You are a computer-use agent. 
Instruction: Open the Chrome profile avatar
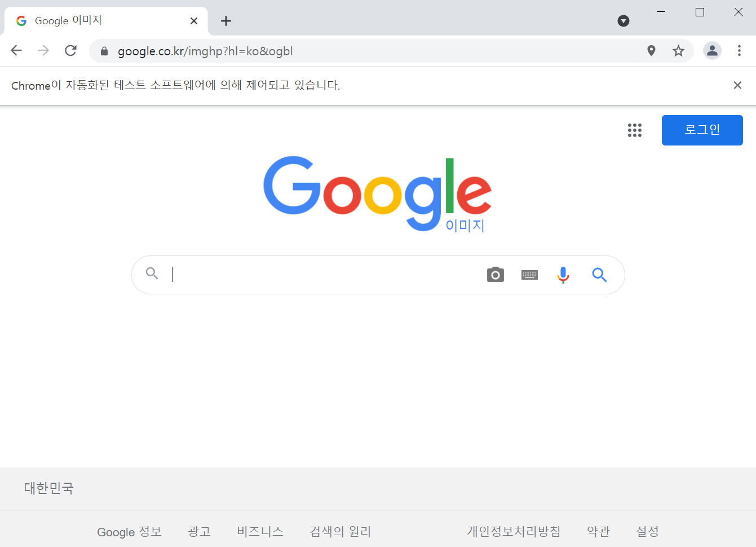(712, 51)
